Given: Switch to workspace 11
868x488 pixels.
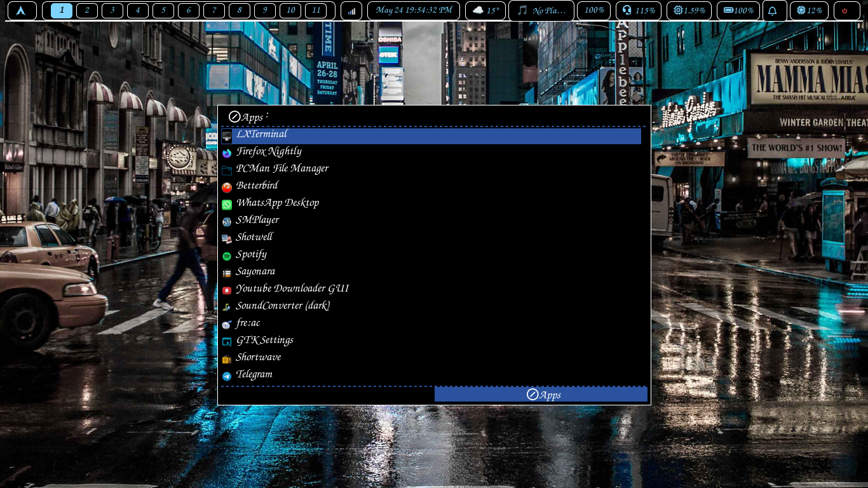Looking at the screenshot, I should pyautogui.click(x=316, y=10).
